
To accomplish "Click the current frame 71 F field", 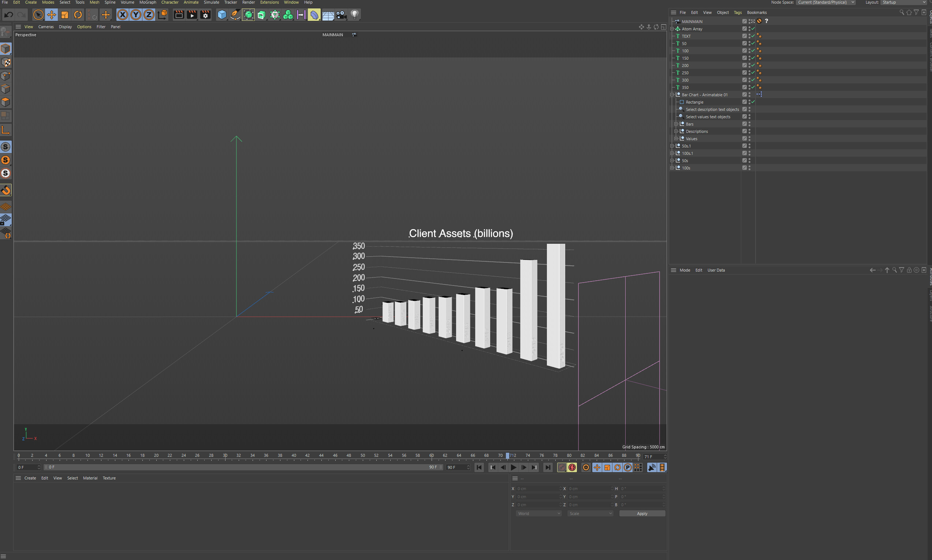I will tap(655, 457).
